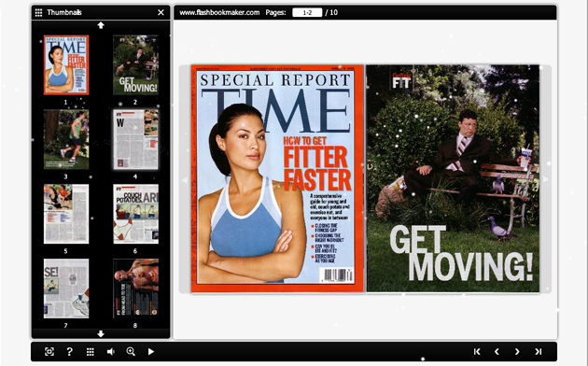
Task: Jump to last page icon
Action: pos(538,351)
